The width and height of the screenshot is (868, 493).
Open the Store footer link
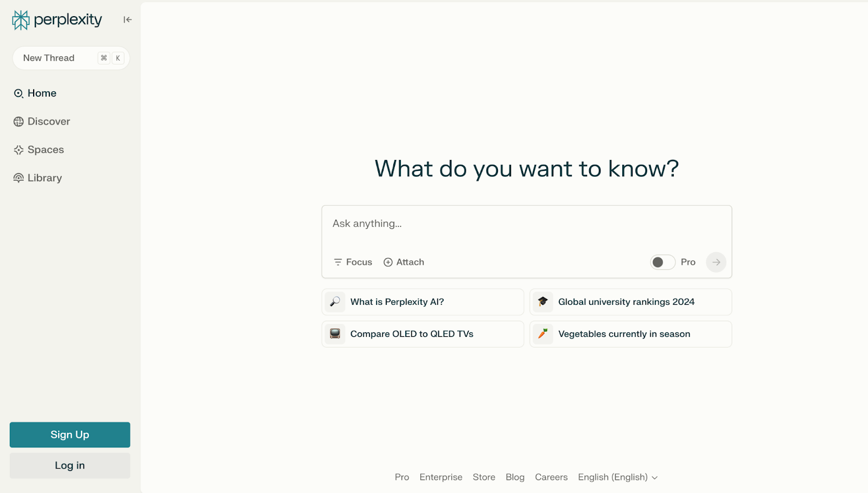tap(484, 477)
